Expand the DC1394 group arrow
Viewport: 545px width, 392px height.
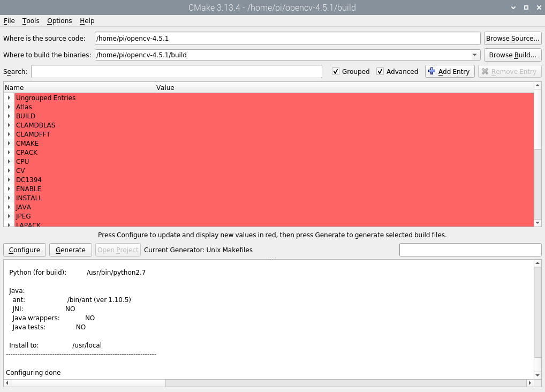9,180
